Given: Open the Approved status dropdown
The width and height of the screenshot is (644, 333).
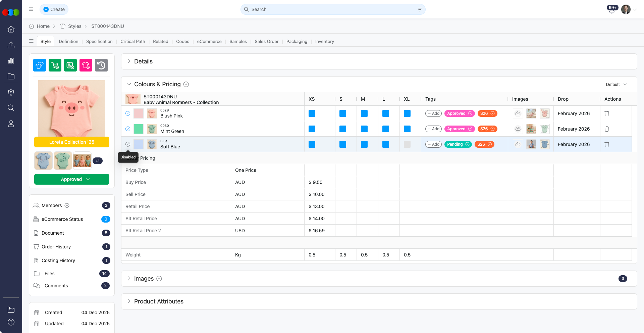Looking at the screenshot, I should pos(72,179).
